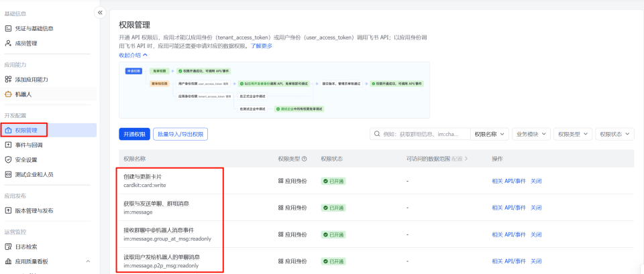Viewport: 644px width, 274px height.
Task: Click the 凭证与基础信息 sidebar icon
Action: pyautogui.click(x=8, y=28)
